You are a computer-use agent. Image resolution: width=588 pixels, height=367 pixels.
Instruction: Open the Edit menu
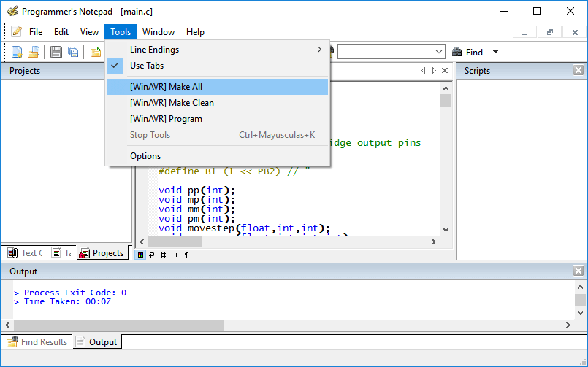[61, 32]
